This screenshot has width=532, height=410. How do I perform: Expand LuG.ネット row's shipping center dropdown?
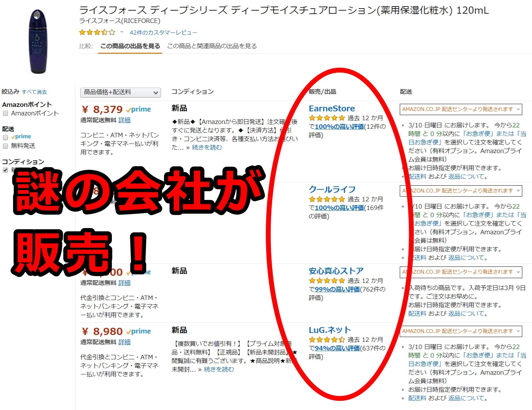click(461, 331)
